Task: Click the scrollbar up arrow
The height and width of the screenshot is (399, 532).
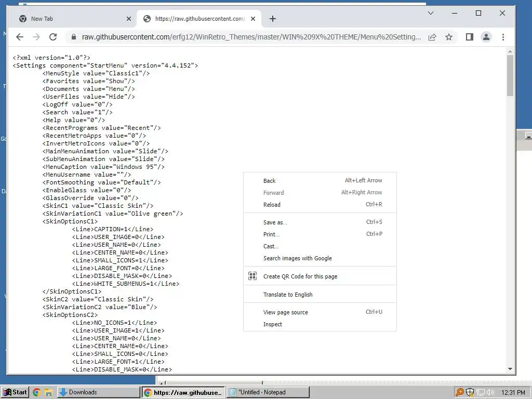Action: click(510, 51)
